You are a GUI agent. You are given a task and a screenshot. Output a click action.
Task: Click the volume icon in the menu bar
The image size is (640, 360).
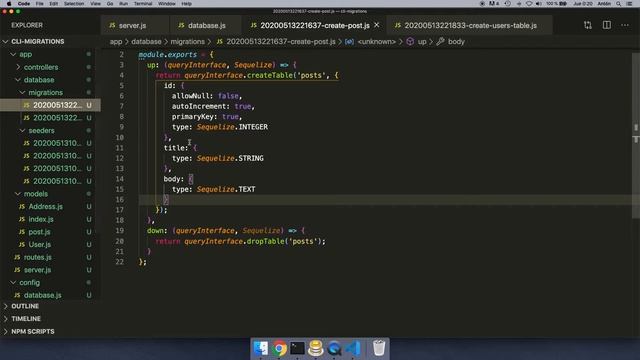pyautogui.click(x=539, y=4)
